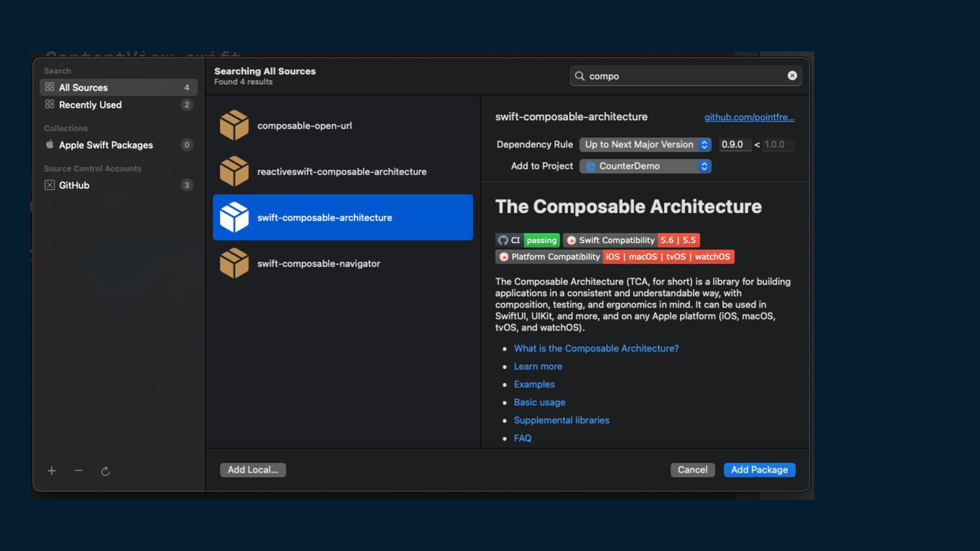
Task: Select swift-composable-navigator from the results
Action: (x=342, y=263)
